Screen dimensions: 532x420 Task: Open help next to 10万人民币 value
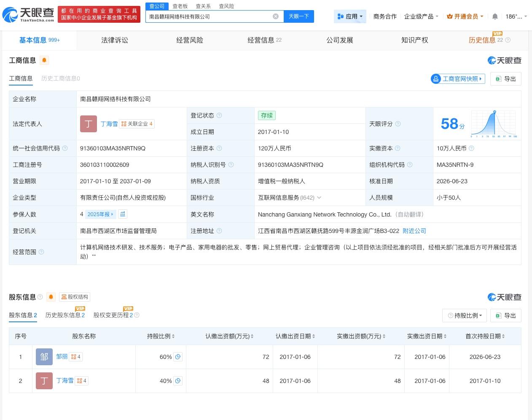coord(471,148)
